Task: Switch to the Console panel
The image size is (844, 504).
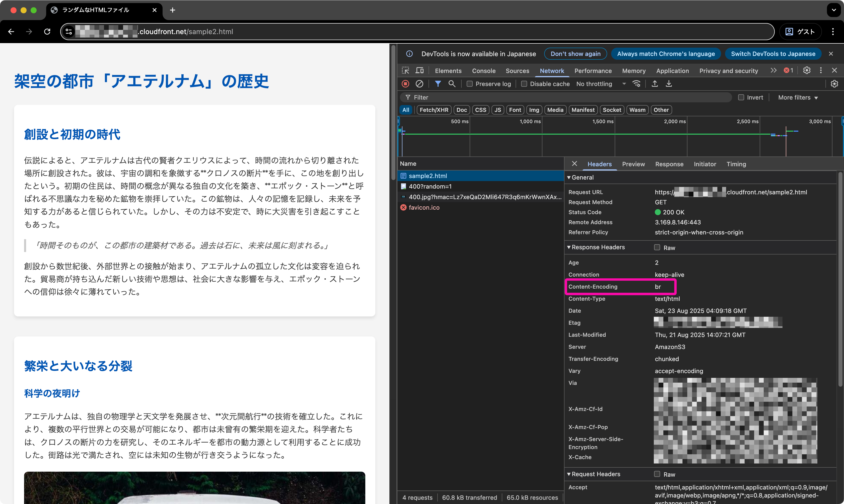Action: point(483,71)
